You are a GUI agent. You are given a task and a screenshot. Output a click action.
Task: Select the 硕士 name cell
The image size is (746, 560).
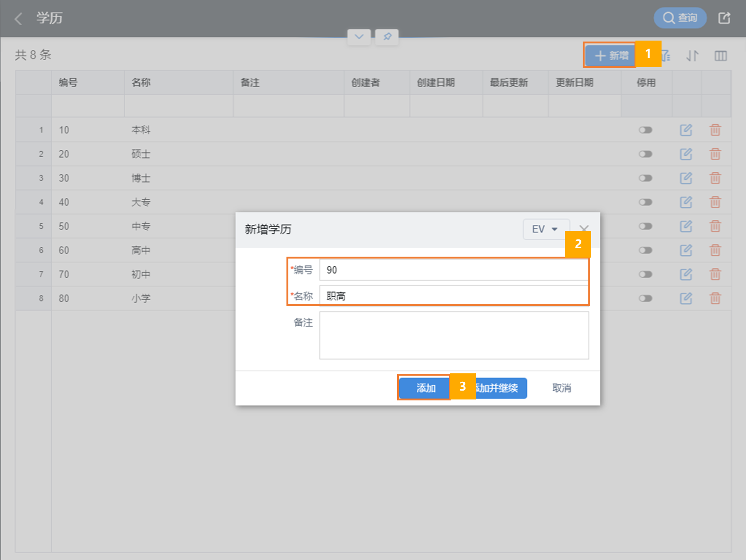coord(179,154)
